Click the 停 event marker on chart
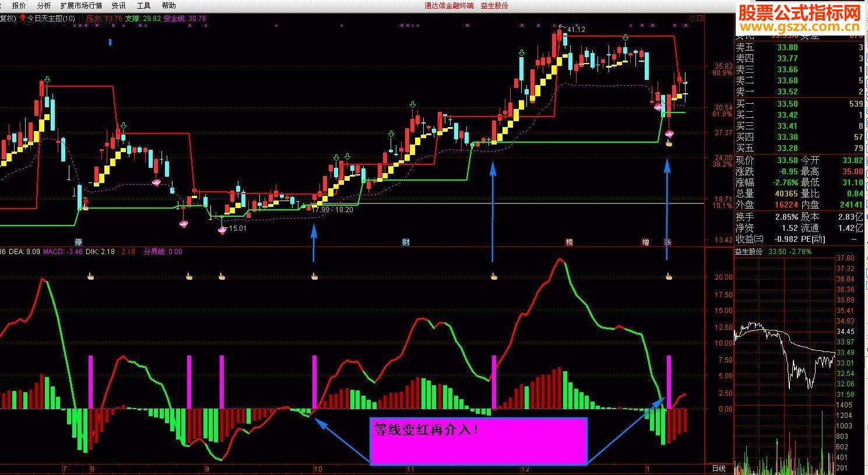Screen dimensions: 868x475 pos(79,242)
